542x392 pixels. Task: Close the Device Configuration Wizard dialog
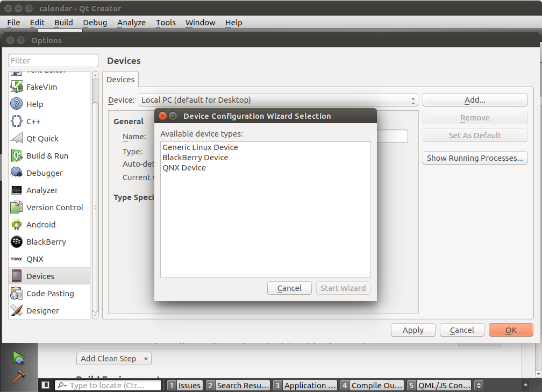click(162, 116)
